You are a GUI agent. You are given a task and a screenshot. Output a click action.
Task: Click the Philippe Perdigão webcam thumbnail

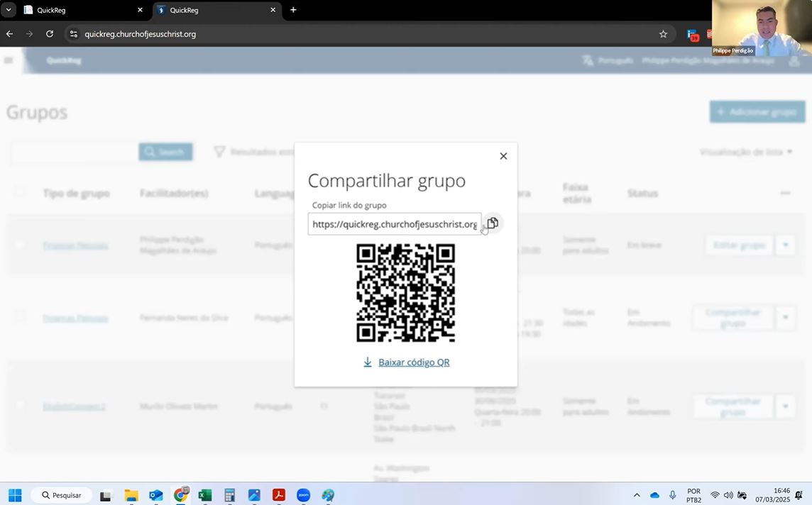point(762,28)
